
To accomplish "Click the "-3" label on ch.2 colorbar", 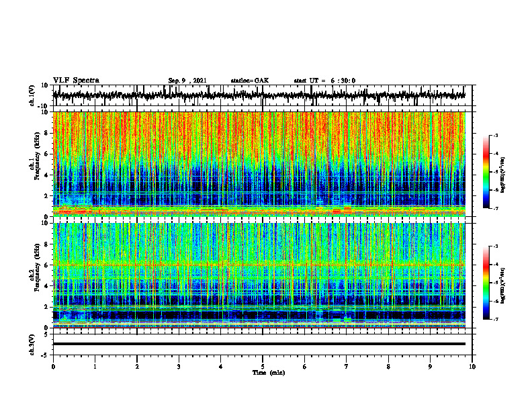I will (495, 246).
